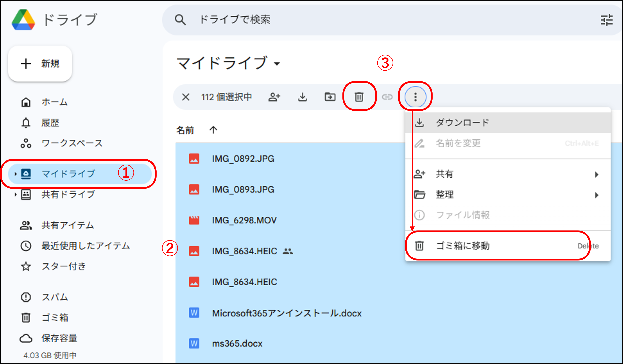Select file IMG_6298.MOV
The width and height of the screenshot is (623, 364).
coord(291,220)
